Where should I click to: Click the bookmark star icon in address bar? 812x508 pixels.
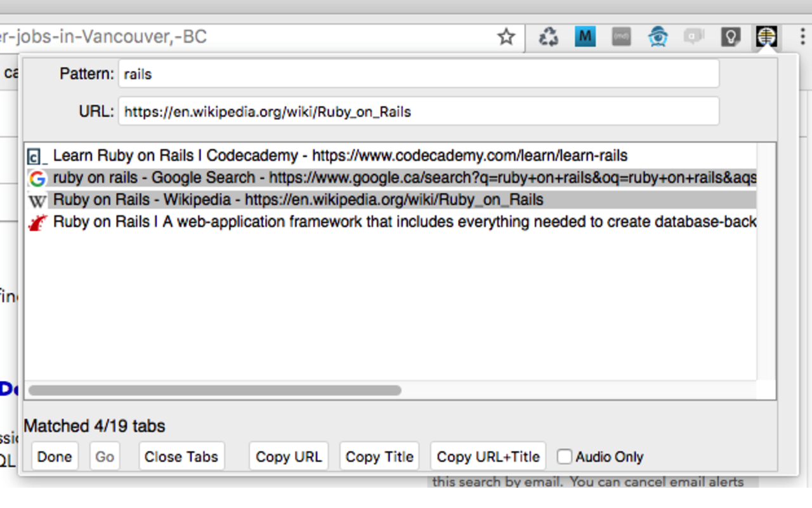506,37
